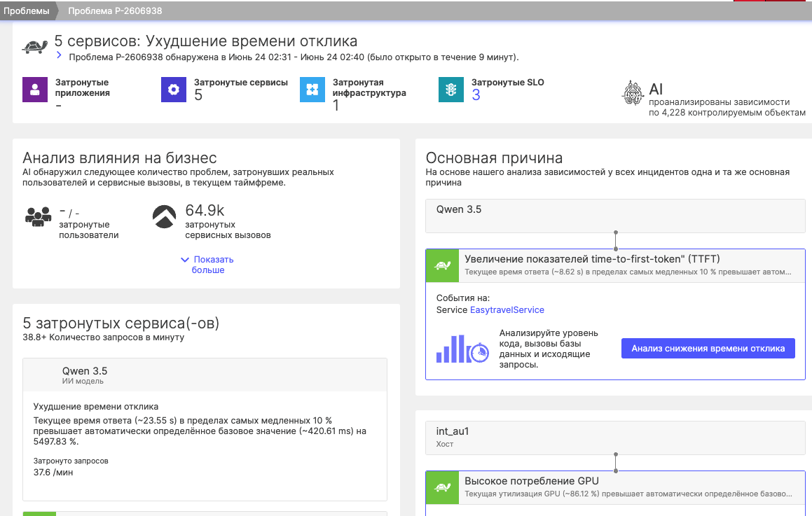Click the turtle slowdown icon beside problem title
This screenshot has height=516, width=812.
35,47
